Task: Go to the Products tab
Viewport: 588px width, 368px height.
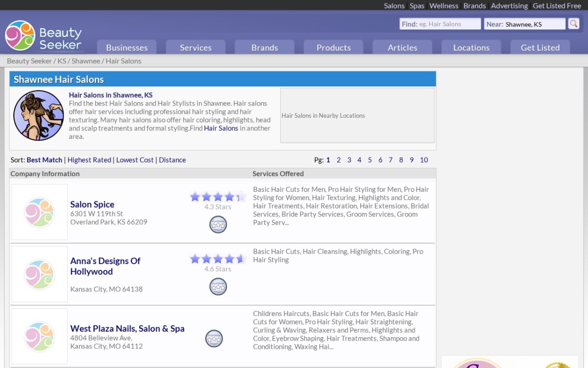Action: [x=334, y=47]
